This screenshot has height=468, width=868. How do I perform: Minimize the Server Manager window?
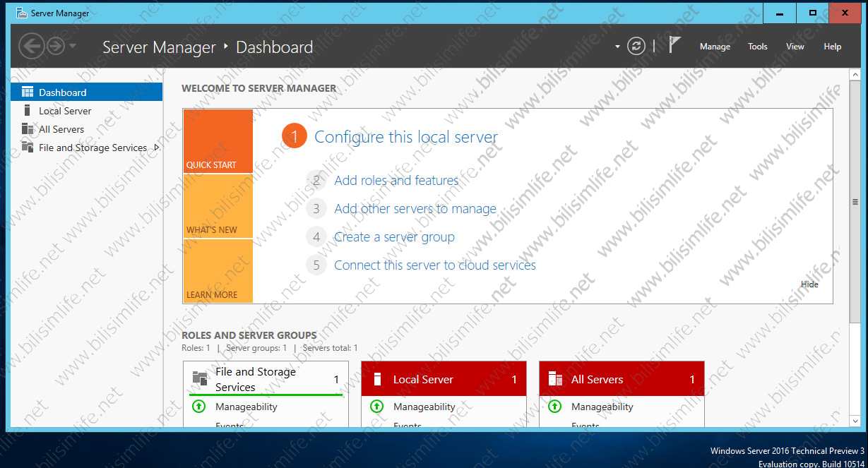(x=780, y=13)
